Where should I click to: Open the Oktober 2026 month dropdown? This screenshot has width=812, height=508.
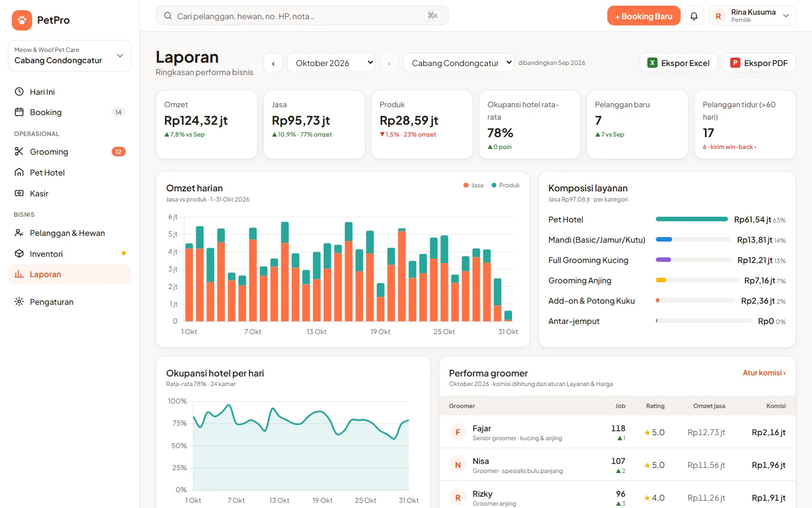331,63
